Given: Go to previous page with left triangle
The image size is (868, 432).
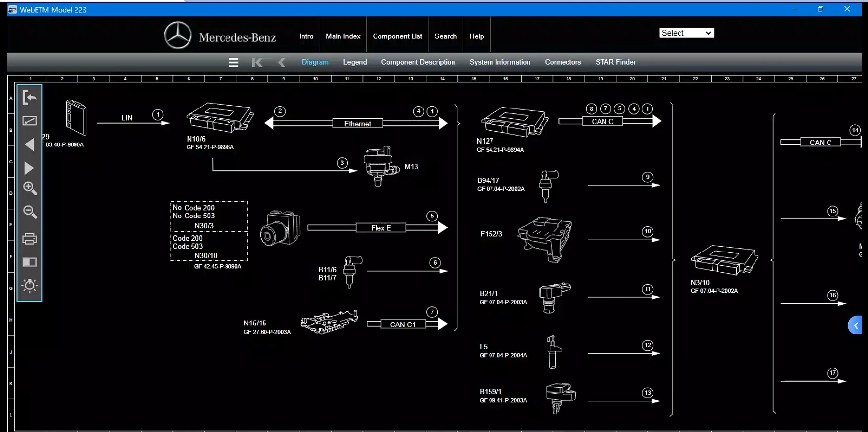Looking at the screenshot, I should pos(30,144).
